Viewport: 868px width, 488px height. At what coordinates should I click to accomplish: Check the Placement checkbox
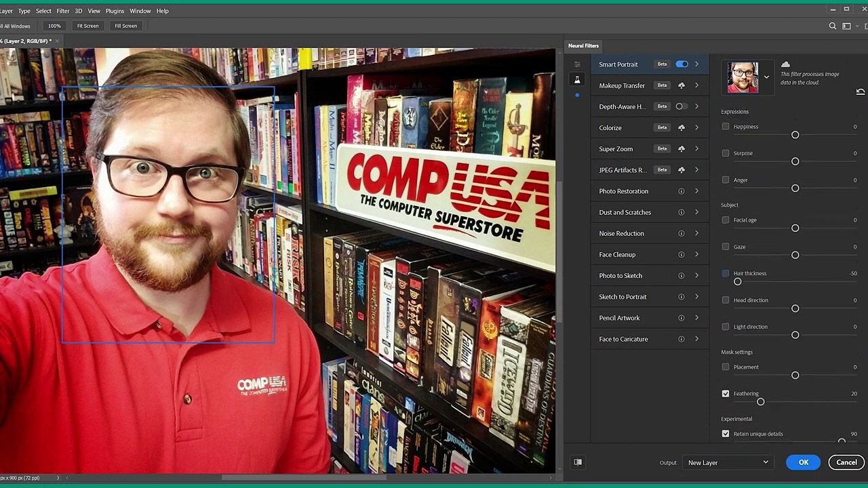[x=726, y=367]
